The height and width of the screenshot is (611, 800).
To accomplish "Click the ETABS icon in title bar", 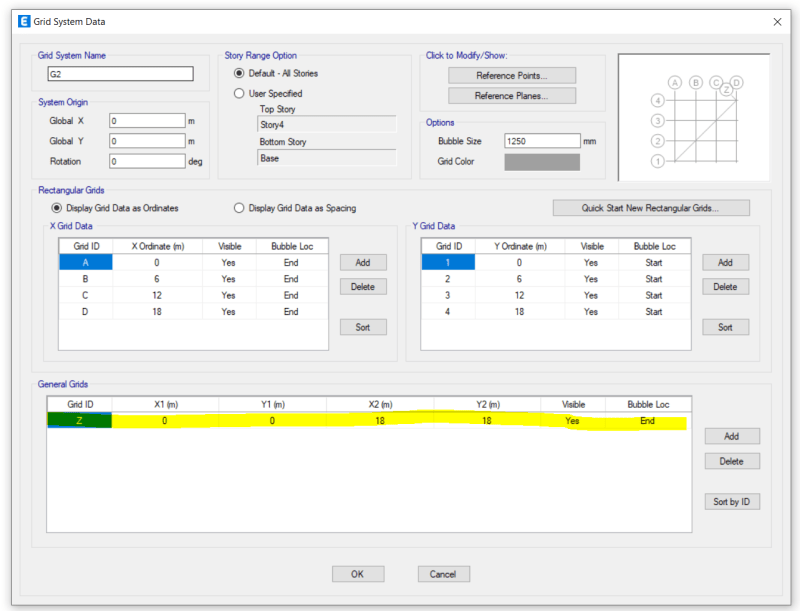I will pyautogui.click(x=24, y=21).
